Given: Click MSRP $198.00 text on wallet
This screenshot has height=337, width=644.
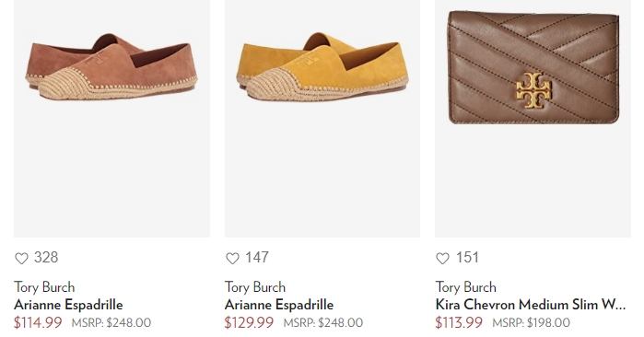Looking at the screenshot, I should click(x=531, y=322).
